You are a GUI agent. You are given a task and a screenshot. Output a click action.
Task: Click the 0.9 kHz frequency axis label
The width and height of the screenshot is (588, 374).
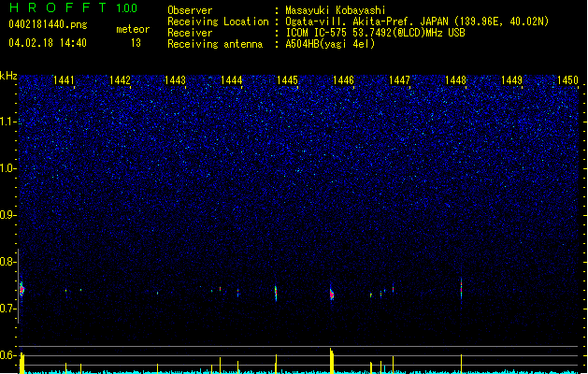point(7,215)
